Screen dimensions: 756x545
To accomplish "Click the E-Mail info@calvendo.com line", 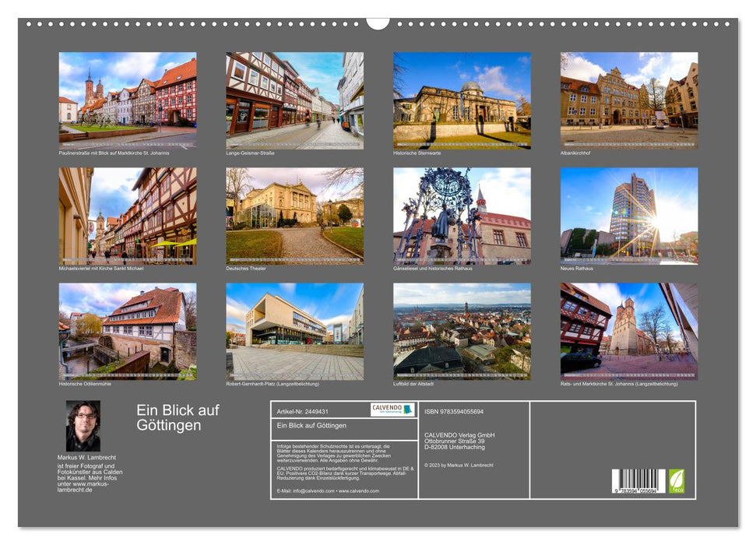I will (328, 491).
